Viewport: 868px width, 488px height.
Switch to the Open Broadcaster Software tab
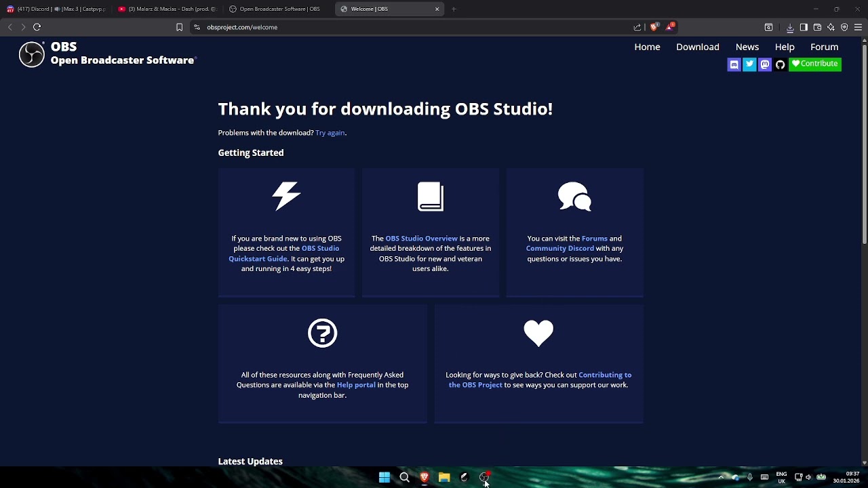click(279, 9)
